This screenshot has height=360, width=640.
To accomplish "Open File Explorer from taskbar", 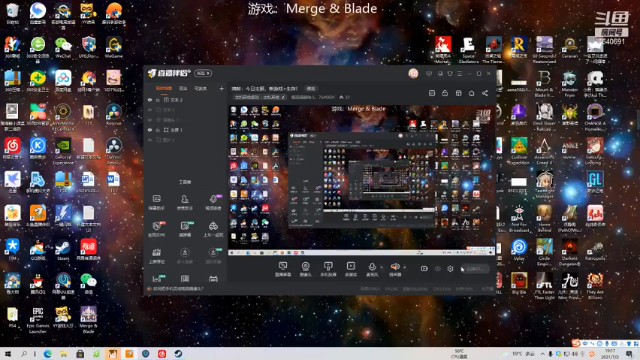I will click(x=64, y=354).
